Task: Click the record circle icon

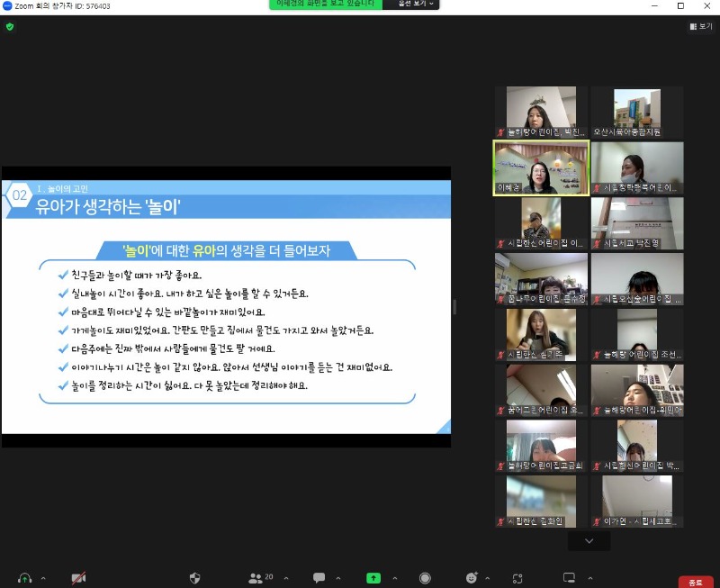Action: pos(425,577)
